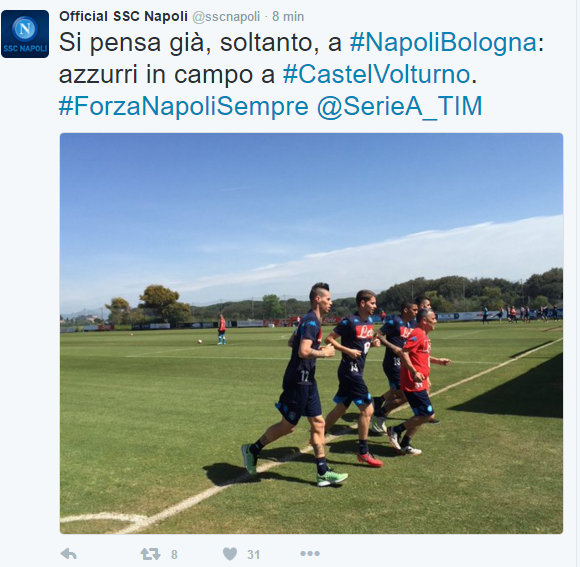Click the #ForzaNapoliSempre hashtag
Viewport: 580px width, 567px height.
tap(183, 107)
